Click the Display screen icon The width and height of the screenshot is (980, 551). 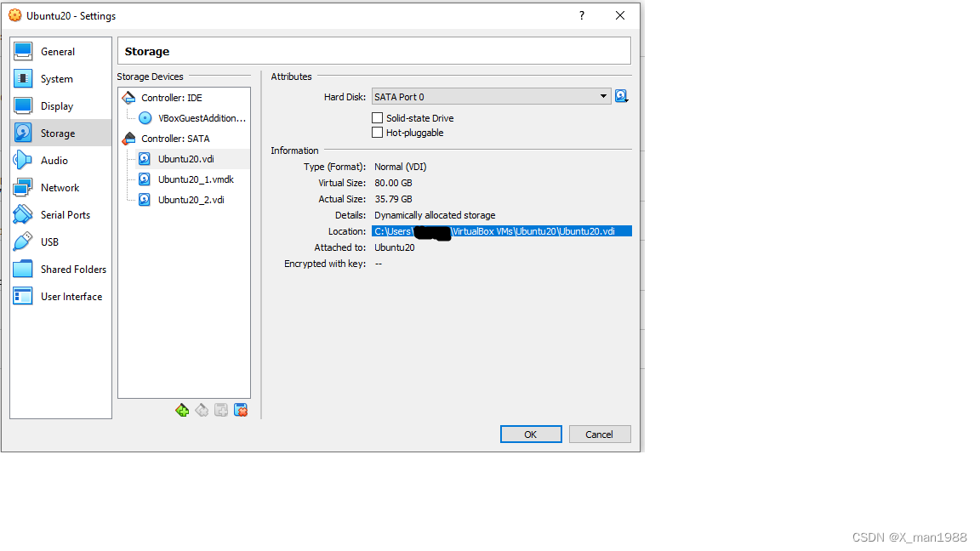[23, 105]
